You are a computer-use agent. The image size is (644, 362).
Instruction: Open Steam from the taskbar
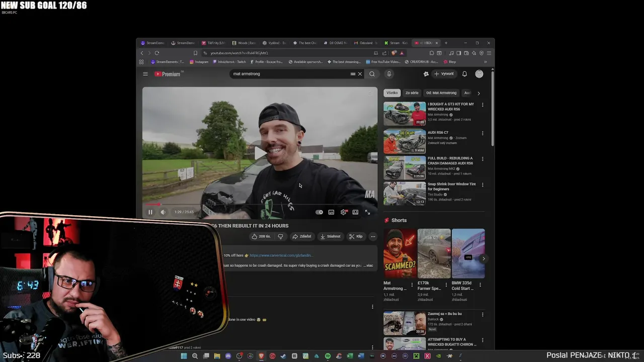(283, 356)
